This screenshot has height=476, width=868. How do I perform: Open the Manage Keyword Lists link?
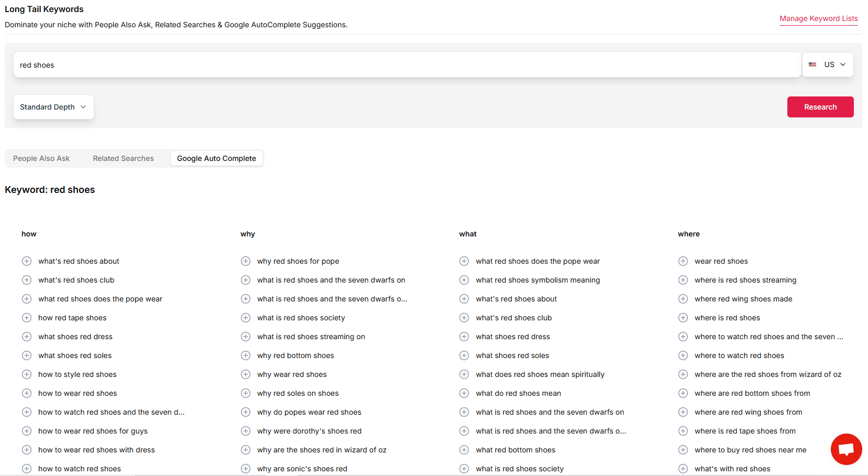click(818, 18)
